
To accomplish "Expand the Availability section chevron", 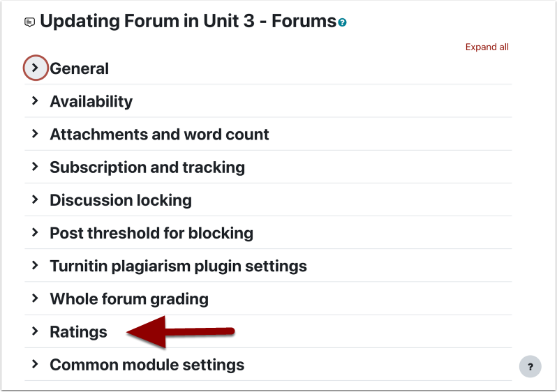I will pos(35,101).
